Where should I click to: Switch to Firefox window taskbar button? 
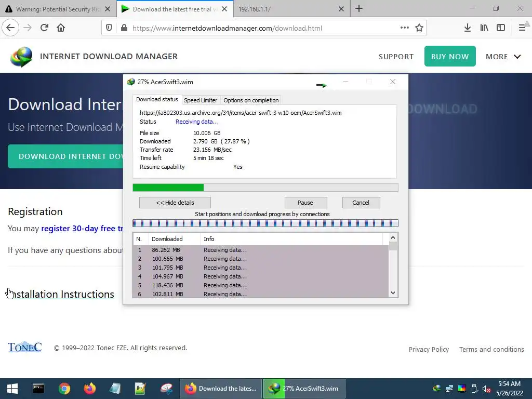click(x=220, y=389)
